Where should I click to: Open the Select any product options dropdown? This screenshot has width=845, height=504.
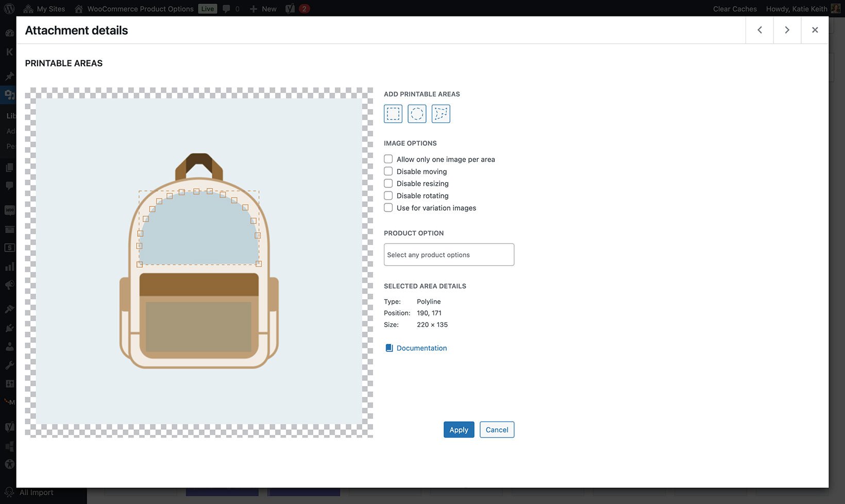point(448,254)
